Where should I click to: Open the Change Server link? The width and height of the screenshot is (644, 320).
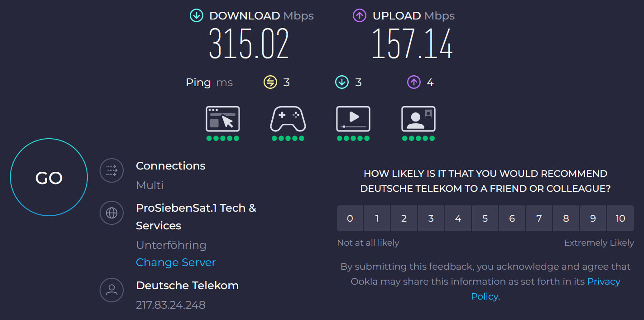[x=176, y=262]
